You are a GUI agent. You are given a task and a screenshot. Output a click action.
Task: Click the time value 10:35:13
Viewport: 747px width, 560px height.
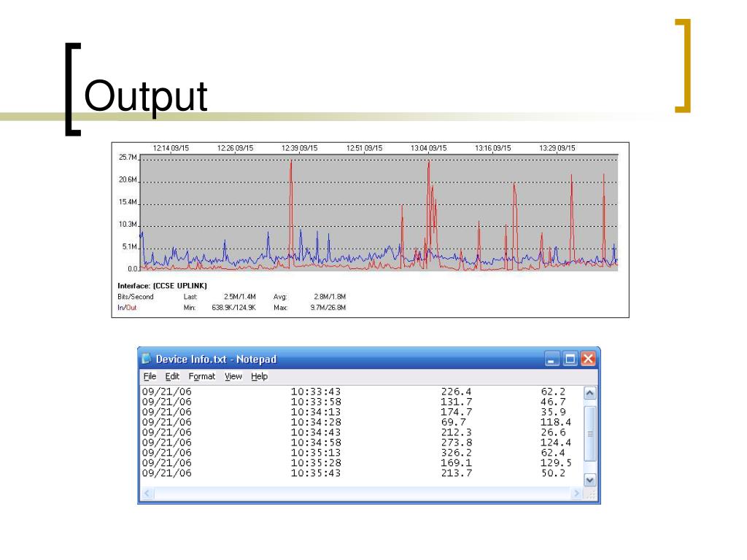pyautogui.click(x=316, y=453)
